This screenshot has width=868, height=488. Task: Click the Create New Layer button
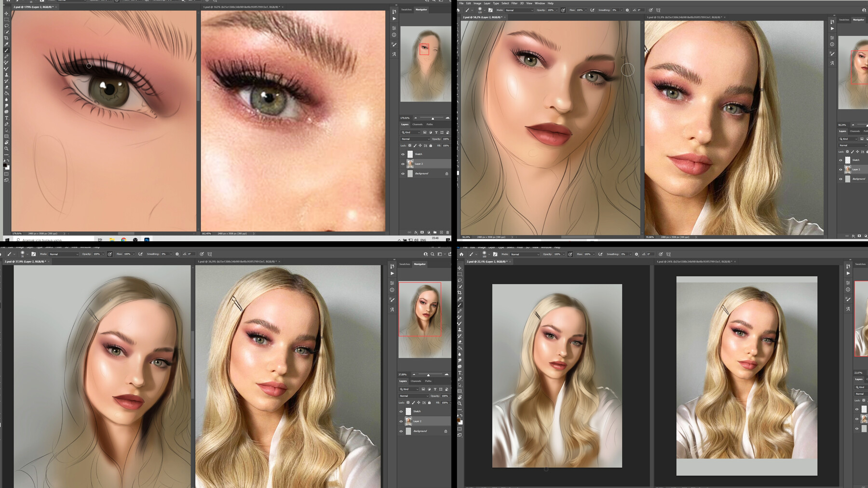tap(442, 232)
